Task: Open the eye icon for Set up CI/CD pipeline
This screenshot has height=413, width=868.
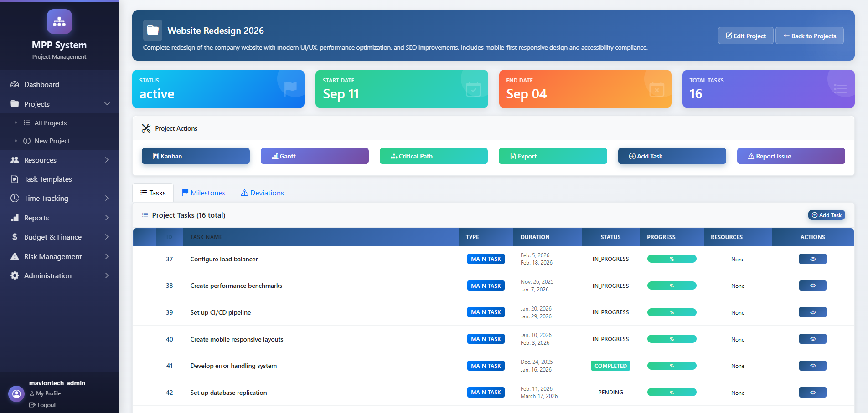Action: pyautogui.click(x=812, y=312)
